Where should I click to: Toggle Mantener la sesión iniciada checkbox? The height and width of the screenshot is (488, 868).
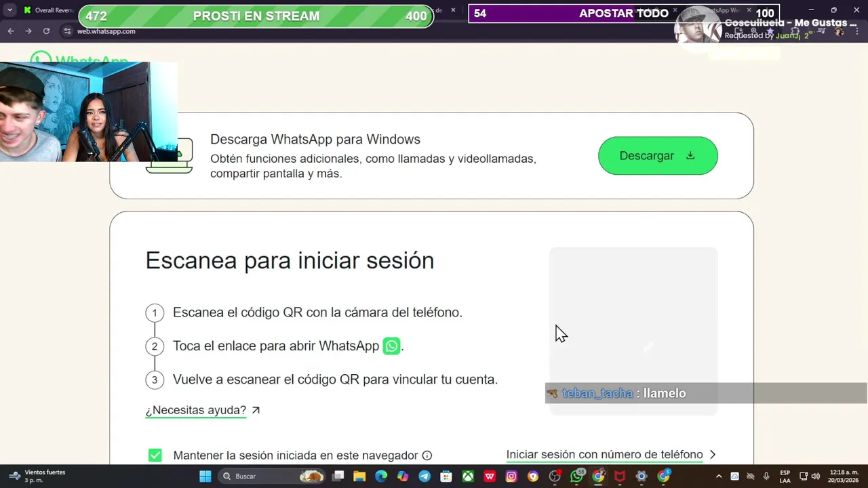coord(155,455)
